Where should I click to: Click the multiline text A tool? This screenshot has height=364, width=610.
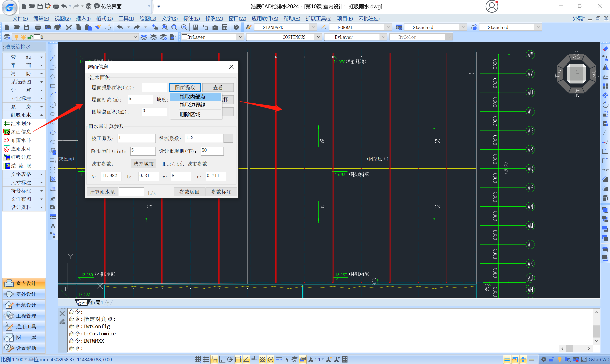tap(53, 226)
